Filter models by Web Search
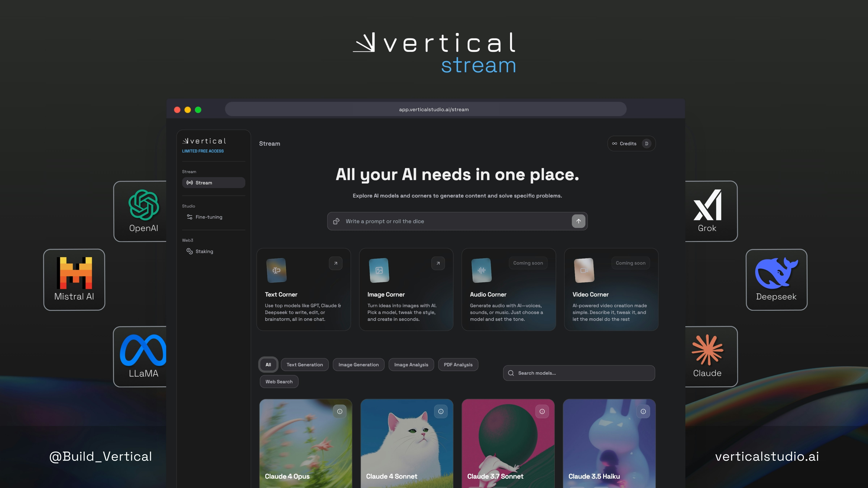This screenshot has height=488, width=868. tap(279, 381)
